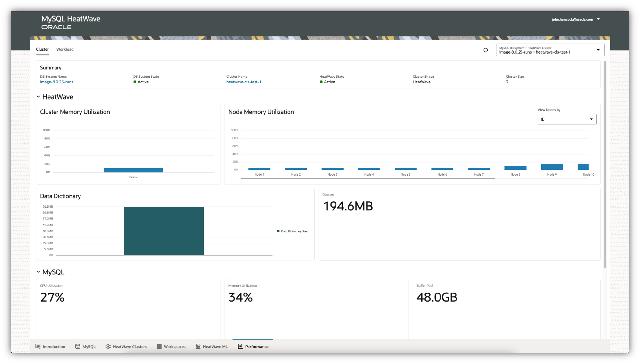Refresh the dashboard with the reload icon
640x364 pixels.
[x=486, y=50]
